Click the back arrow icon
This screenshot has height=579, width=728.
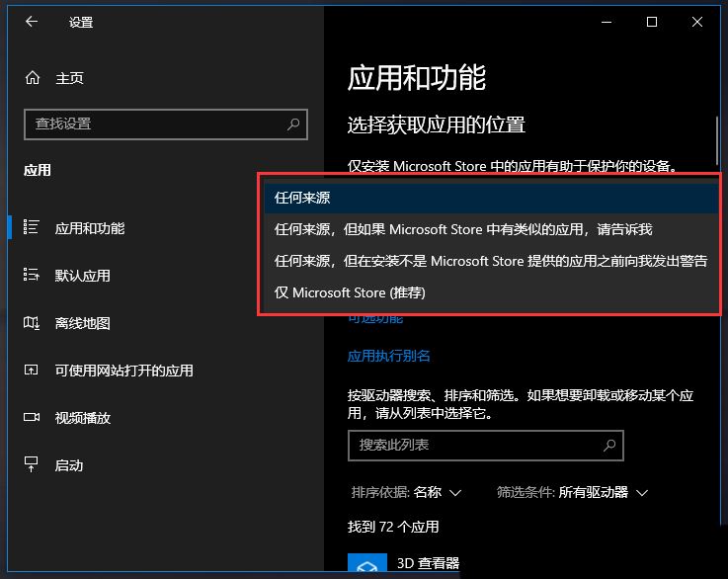32,22
